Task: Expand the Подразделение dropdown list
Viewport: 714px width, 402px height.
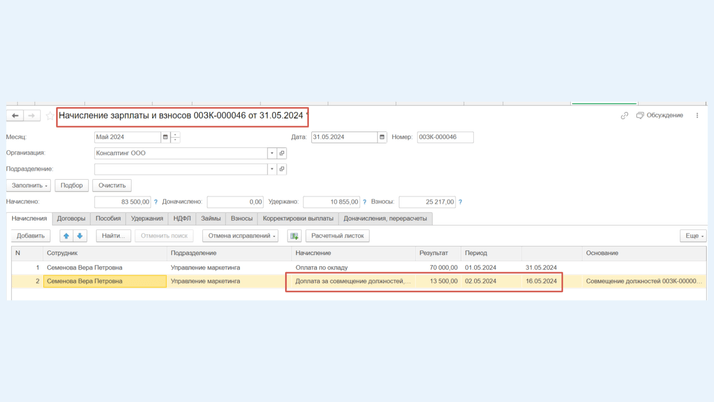Action: [271, 169]
